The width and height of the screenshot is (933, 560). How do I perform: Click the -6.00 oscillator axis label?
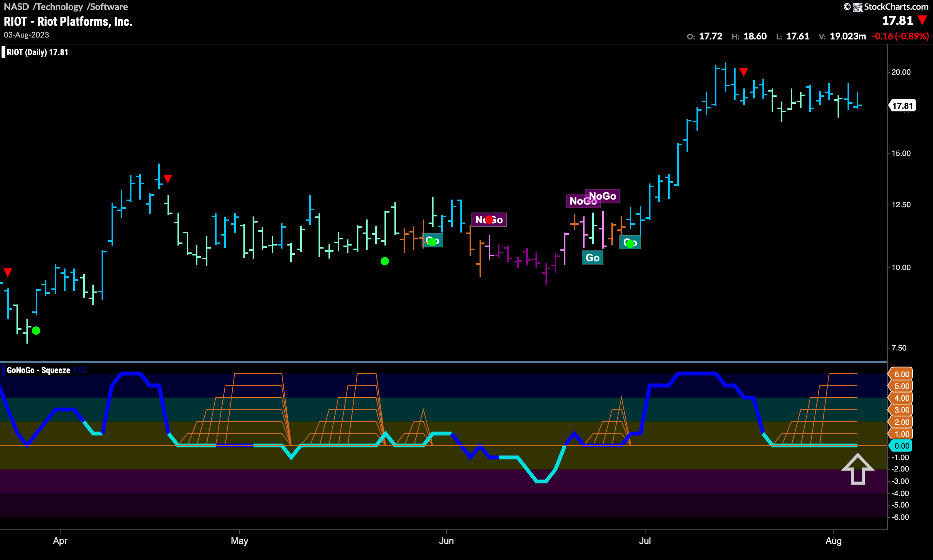pyautogui.click(x=900, y=517)
